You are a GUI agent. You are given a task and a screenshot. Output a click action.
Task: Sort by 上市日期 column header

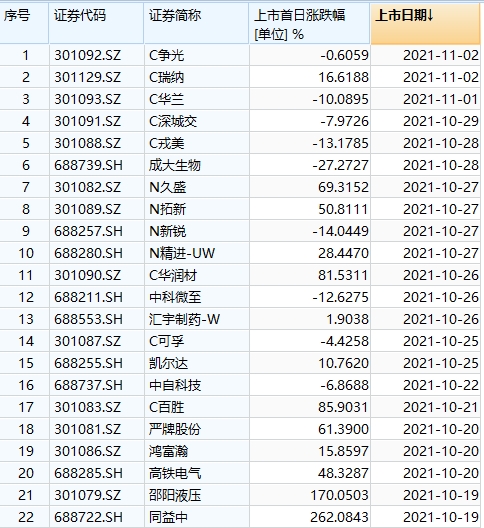425,23
